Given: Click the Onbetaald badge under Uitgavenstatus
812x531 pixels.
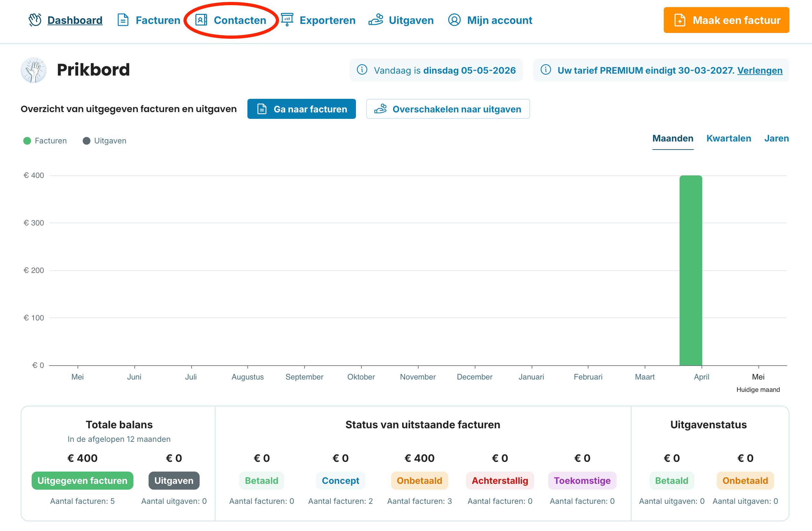Looking at the screenshot, I should pos(745,481).
